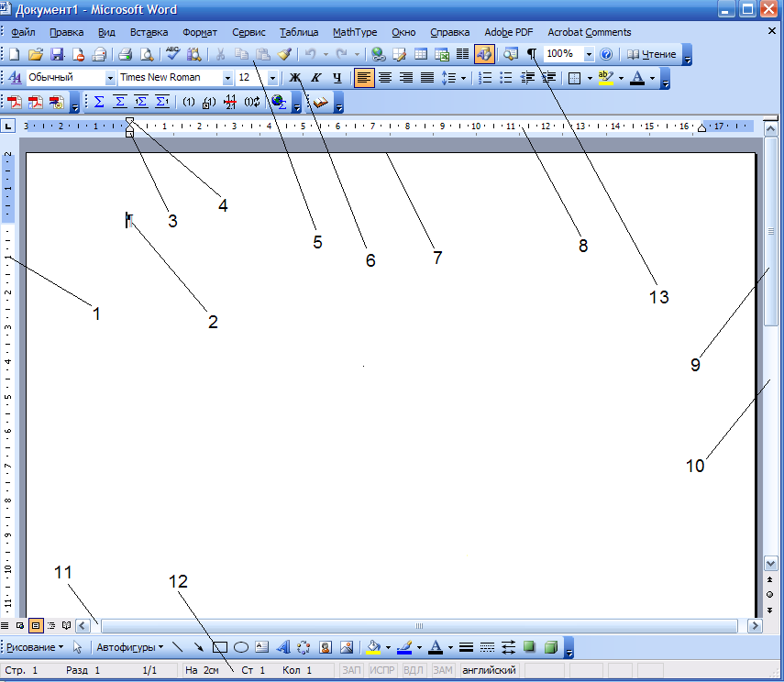
Task: Insert a Text Box icon
Action: tap(262, 647)
